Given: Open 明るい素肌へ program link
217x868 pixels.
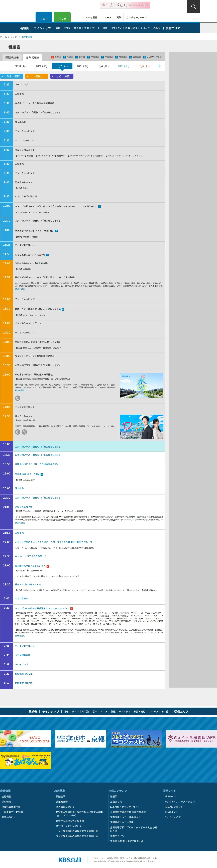Looking at the screenshot, I should (x=21, y=598).
